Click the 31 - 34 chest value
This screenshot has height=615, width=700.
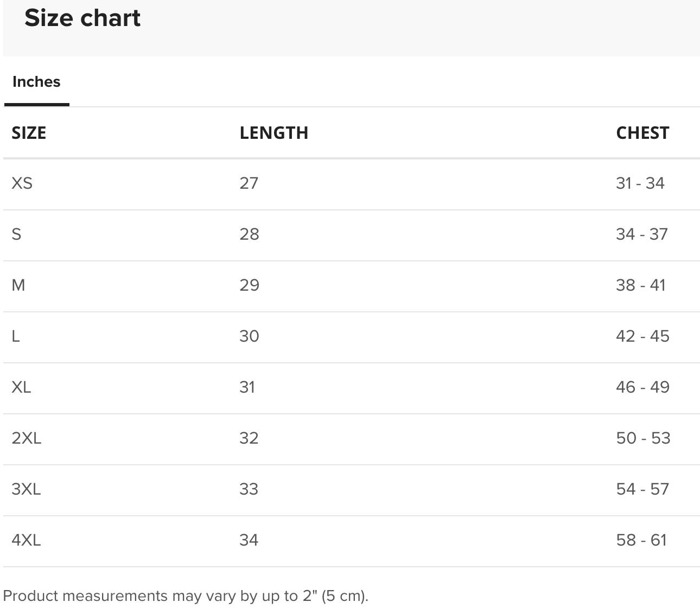640,183
